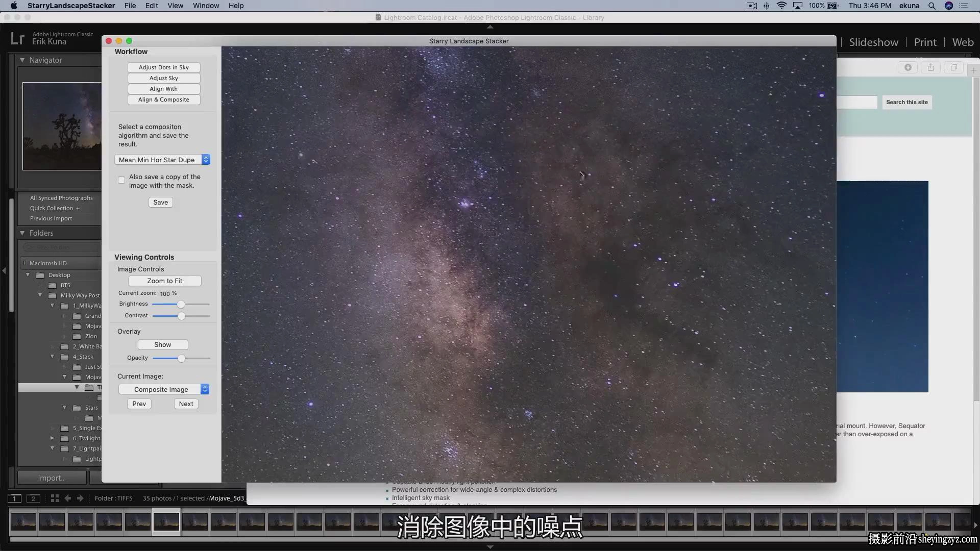This screenshot has width=980, height=551.
Task: Click the Safari new tab plus icon
Action: pos(974,70)
